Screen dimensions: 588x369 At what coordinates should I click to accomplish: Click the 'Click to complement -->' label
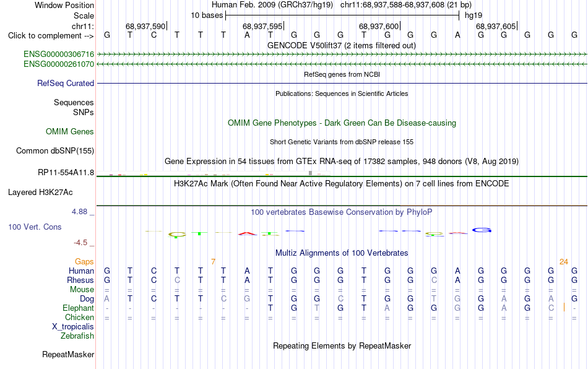pyautogui.click(x=51, y=36)
